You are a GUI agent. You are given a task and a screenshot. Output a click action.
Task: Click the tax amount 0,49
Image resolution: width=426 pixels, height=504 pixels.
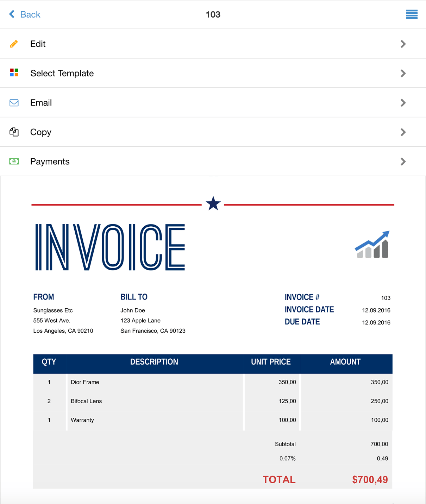point(382,458)
